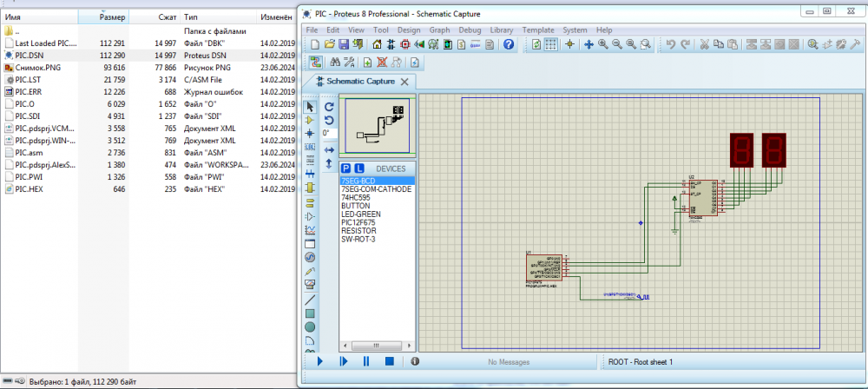Toggle the wire autorouter

pyautogui.click(x=316, y=62)
